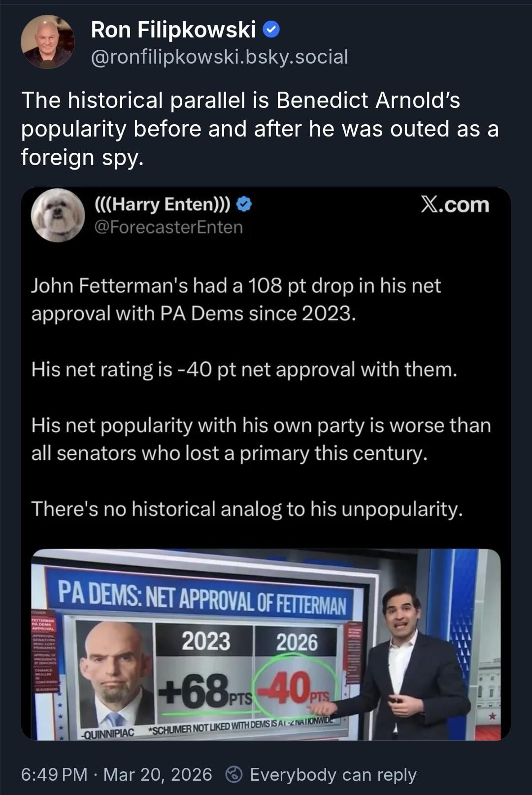Tap Ron Filipkowski's profile avatar
Image resolution: width=532 pixels, height=795 pixels.
47,42
